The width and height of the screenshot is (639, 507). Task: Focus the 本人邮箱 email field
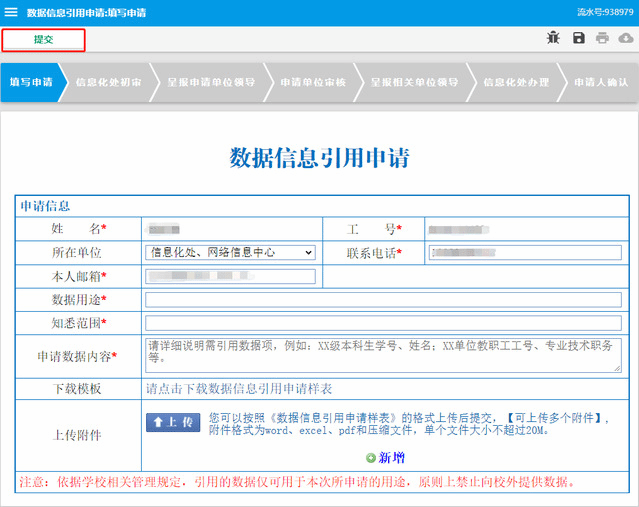point(230,276)
